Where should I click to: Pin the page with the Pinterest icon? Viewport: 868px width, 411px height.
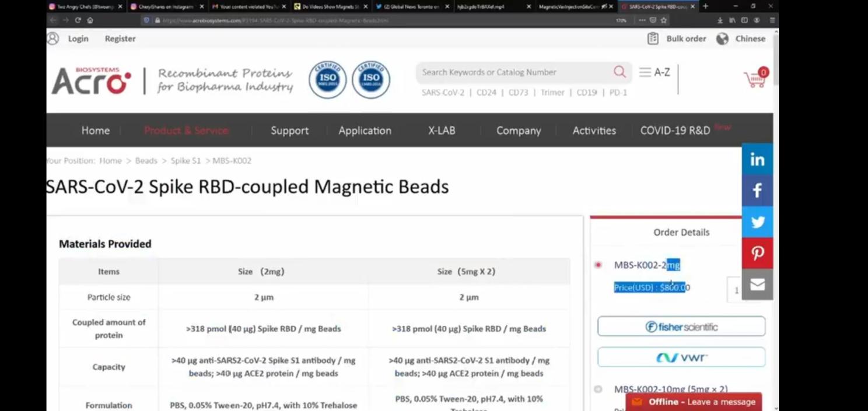pyautogui.click(x=757, y=253)
